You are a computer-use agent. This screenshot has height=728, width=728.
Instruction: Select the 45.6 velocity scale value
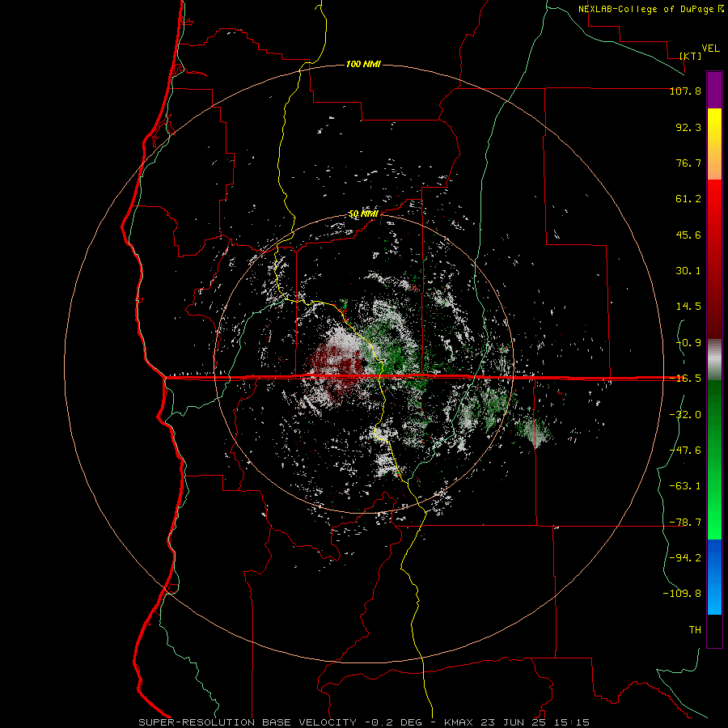pyautogui.click(x=688, y=235)
